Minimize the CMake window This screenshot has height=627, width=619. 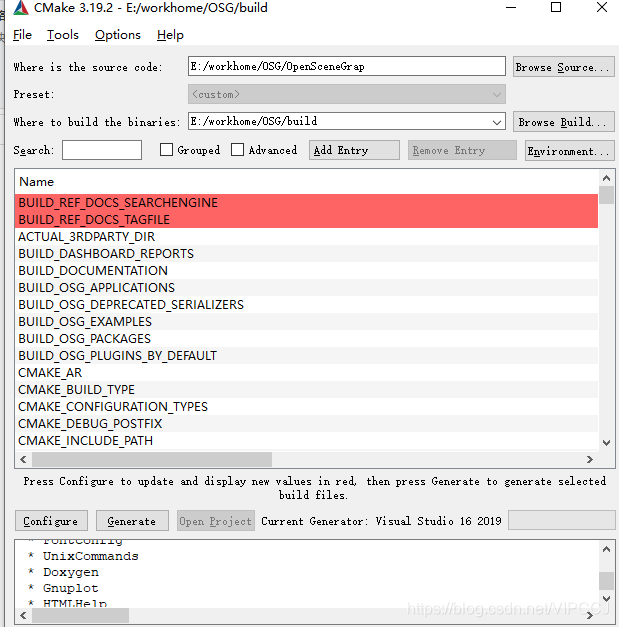click(511, 7)
